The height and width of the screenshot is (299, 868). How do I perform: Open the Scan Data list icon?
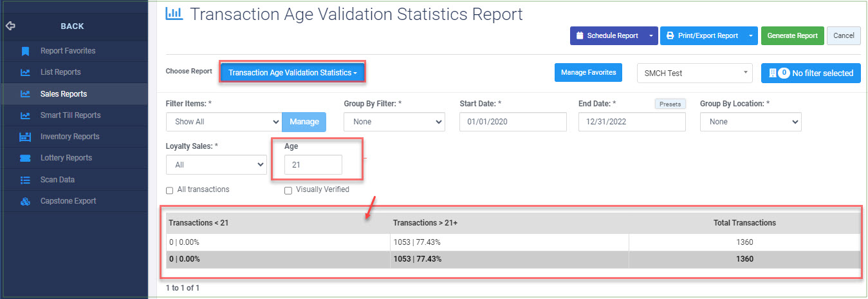click(25, 180)
